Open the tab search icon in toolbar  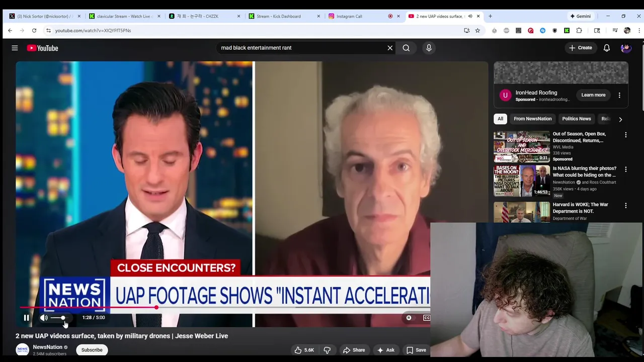pos(597,31)
